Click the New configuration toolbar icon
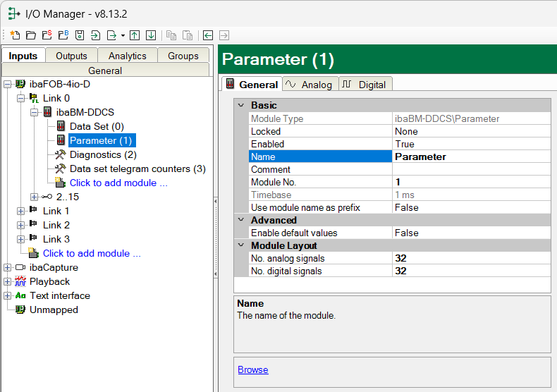Screen dimensions: 557x392 tap(15, 35)
